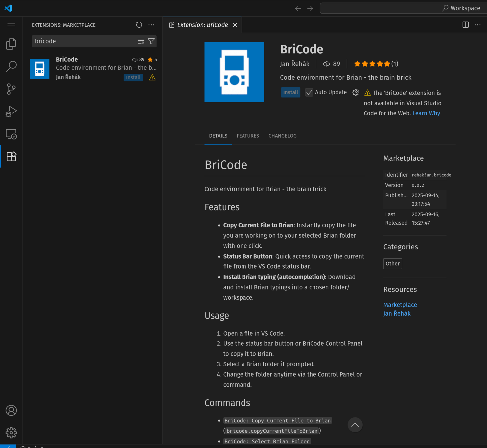Open the extension filter dropdown
The height and width of the screenshot is (448, 487).
(151, 41)
